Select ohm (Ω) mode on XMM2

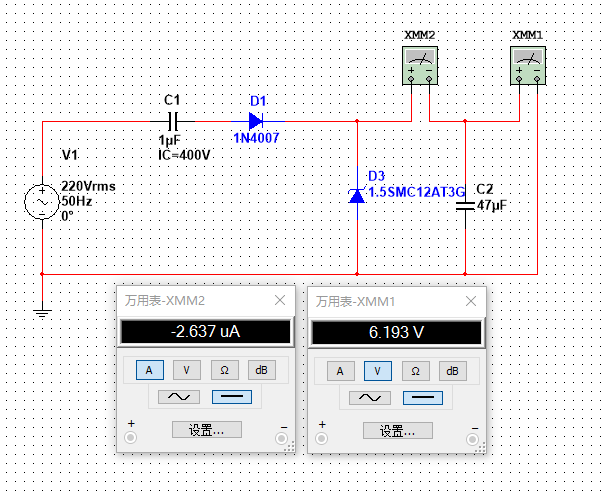(x=224, y=370)
